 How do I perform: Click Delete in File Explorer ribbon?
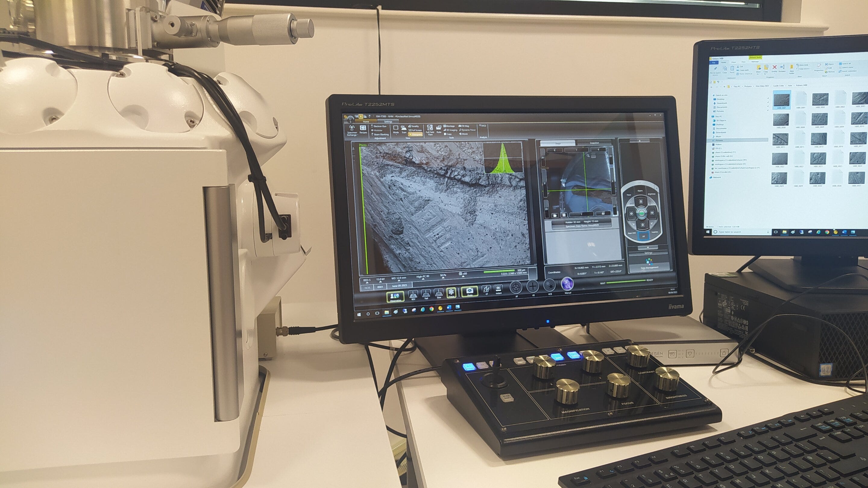click(775, 69)
